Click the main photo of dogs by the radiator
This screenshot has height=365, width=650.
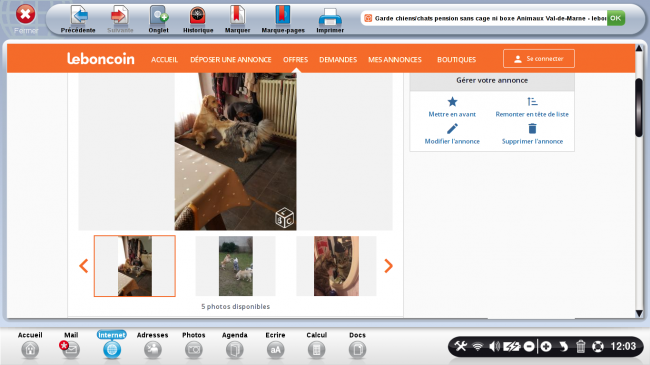click(235, 151)
